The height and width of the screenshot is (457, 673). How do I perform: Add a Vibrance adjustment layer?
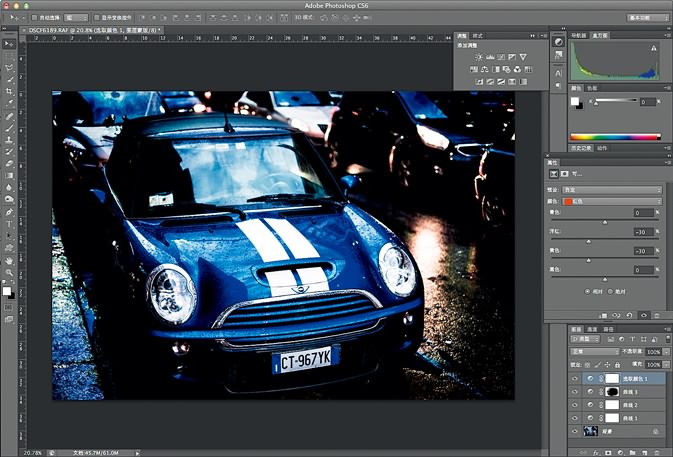tap(523, 57)
